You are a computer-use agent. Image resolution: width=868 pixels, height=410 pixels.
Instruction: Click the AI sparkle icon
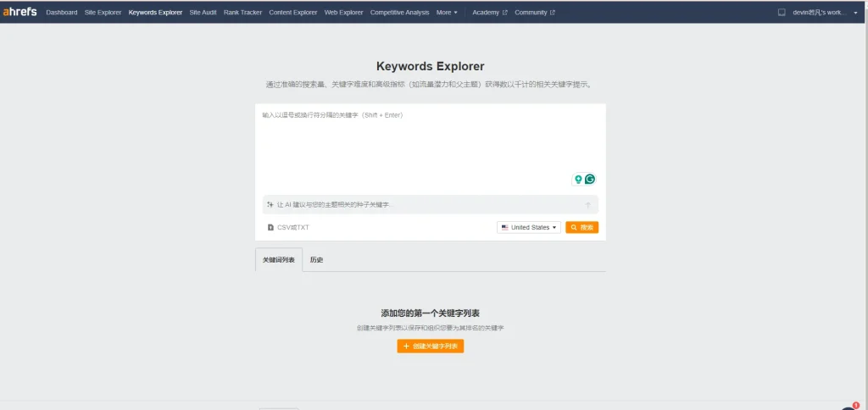pyautogui.click(x=270, y=205)
